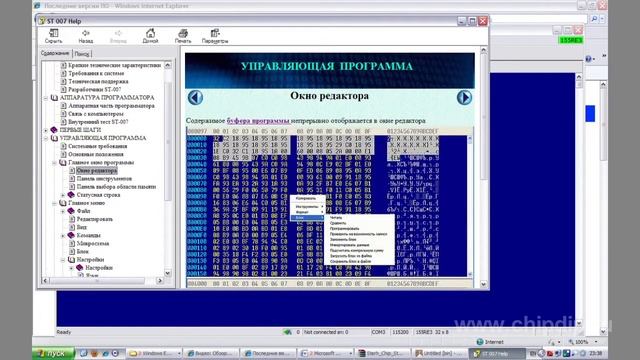Click the COM3 status bar field
This screenshot has height=360, width=640.
pos(378,332)
